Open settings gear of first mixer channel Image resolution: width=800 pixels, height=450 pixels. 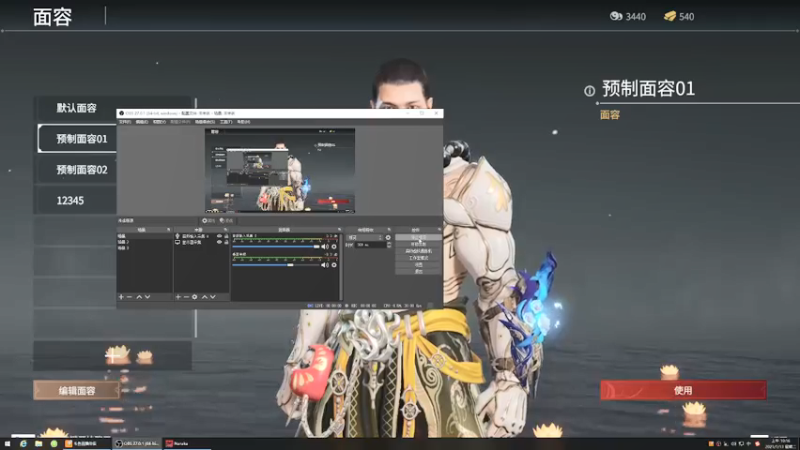pyautogui.click(x=334, y=246)
